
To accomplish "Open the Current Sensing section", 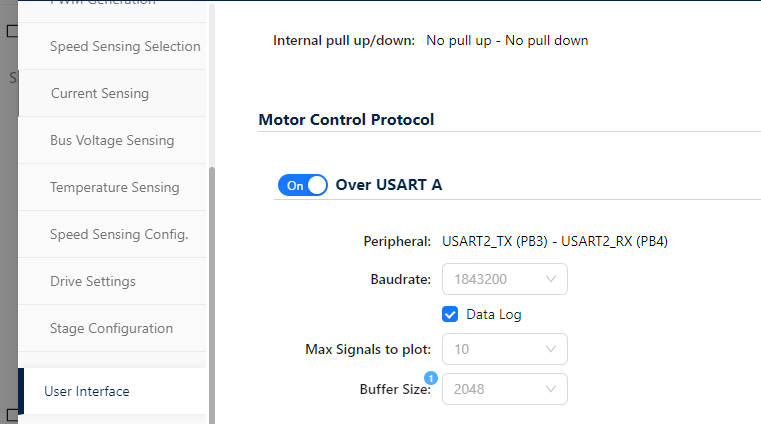I will tap(100, 93).
